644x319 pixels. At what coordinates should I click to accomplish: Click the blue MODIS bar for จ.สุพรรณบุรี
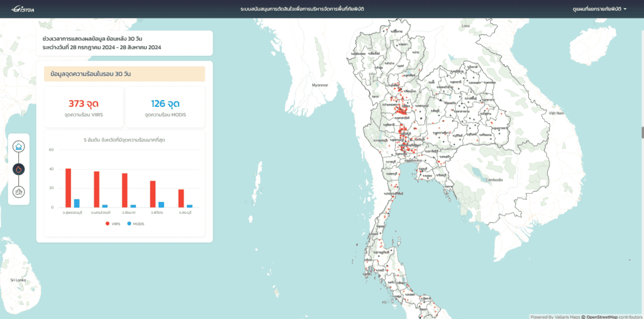(x=77, y=203)
